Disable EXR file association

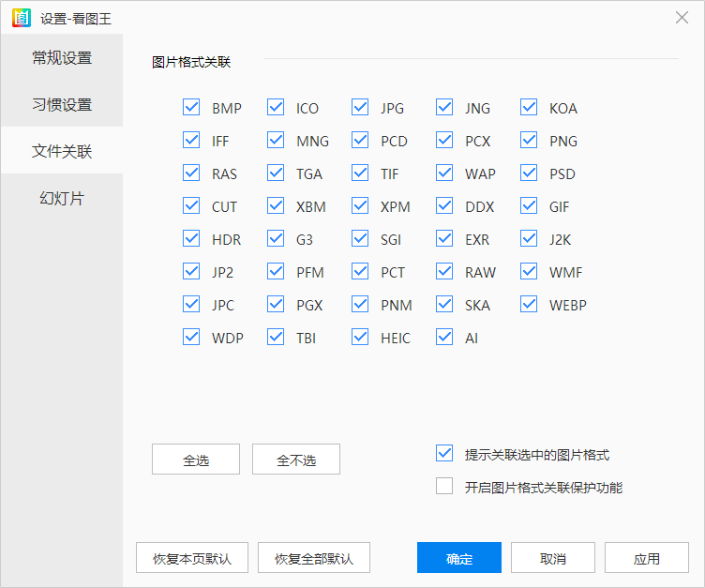coord(444,239)
